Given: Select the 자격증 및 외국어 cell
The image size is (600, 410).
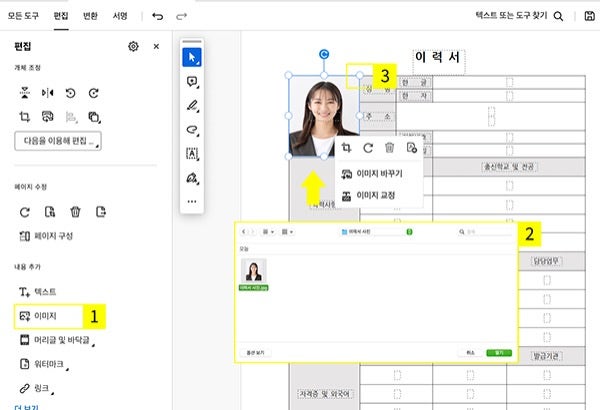Looking at the screenshot, I should coord(324,394).
